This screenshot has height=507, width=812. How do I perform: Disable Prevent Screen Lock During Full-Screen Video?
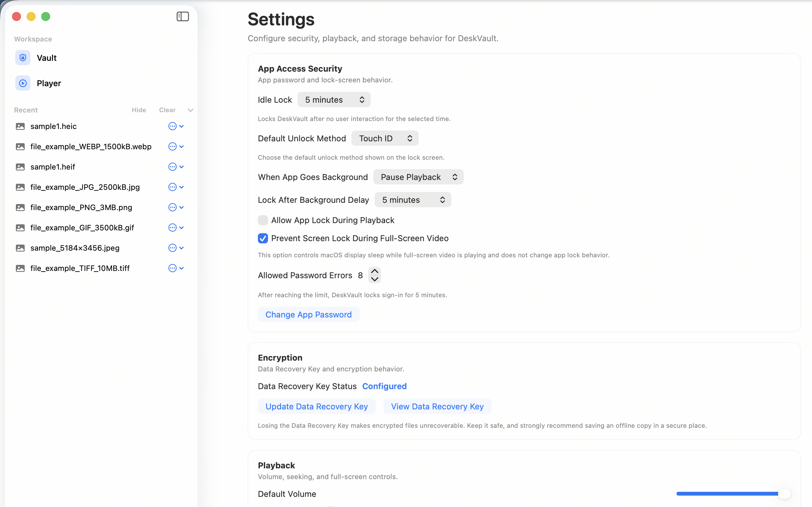pyautogui.click(x=263, y=238)
